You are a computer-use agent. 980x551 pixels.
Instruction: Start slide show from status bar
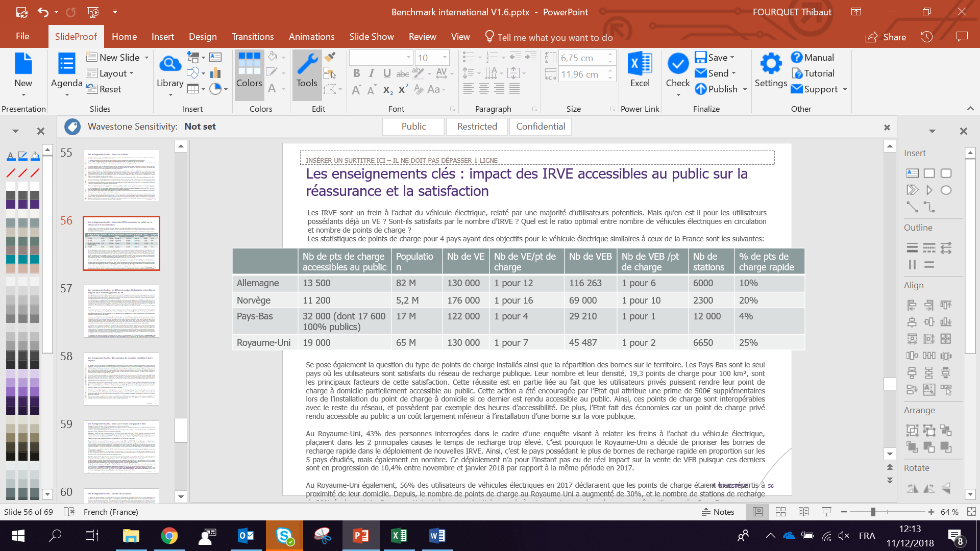point(826,512)
